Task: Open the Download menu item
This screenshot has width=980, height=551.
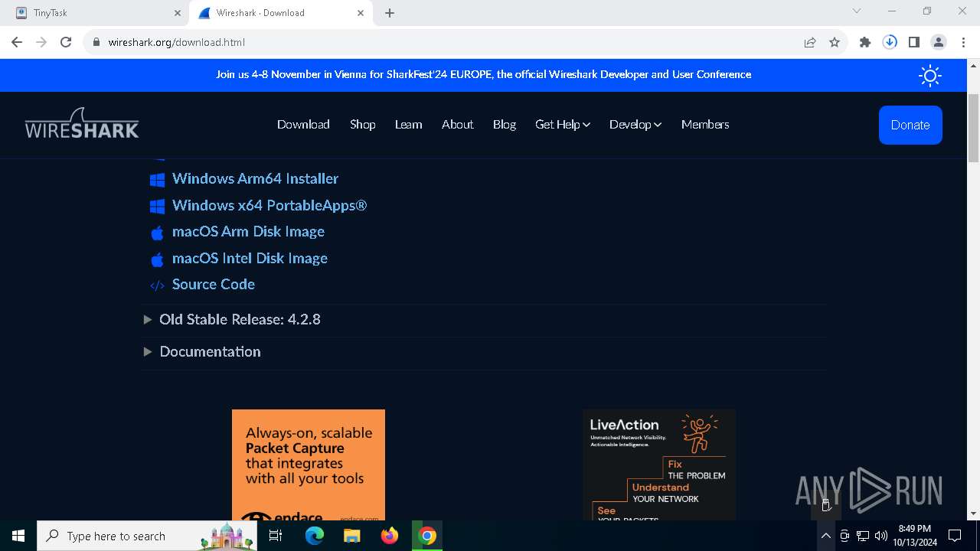Action: pos(303,125)
